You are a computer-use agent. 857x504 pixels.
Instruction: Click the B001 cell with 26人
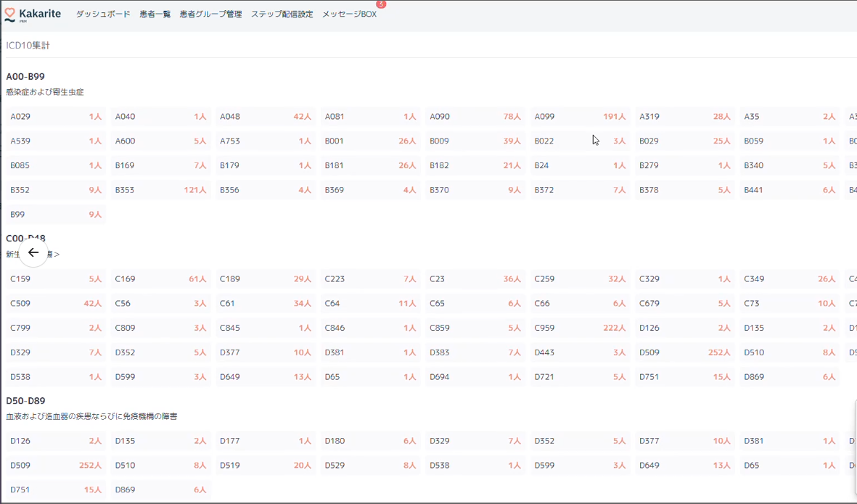[371, 141]
